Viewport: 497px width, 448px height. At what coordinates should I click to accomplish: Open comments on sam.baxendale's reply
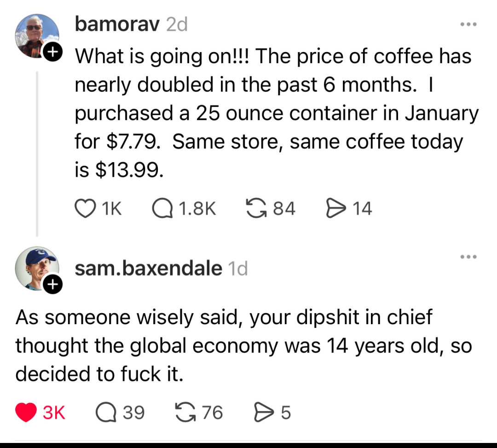click(106, 412)
